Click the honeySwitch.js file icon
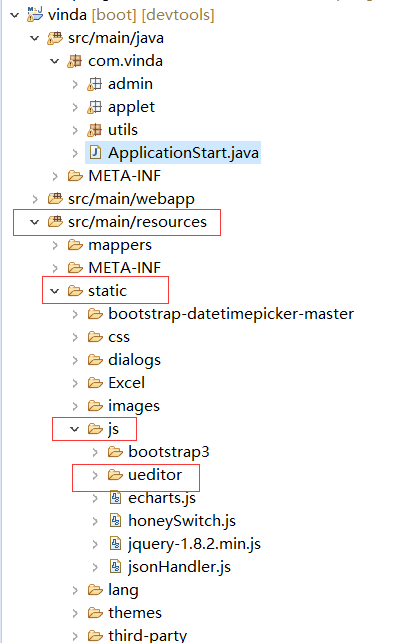 116,520
